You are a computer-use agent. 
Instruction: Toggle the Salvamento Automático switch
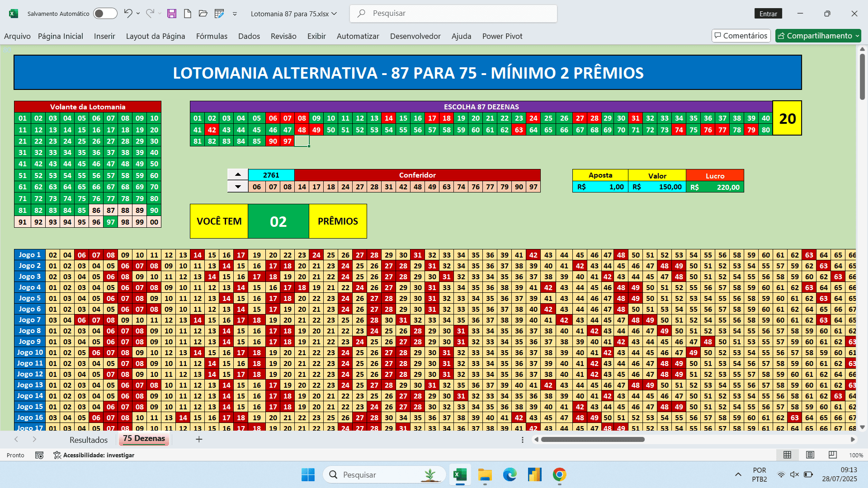(105, 14)
